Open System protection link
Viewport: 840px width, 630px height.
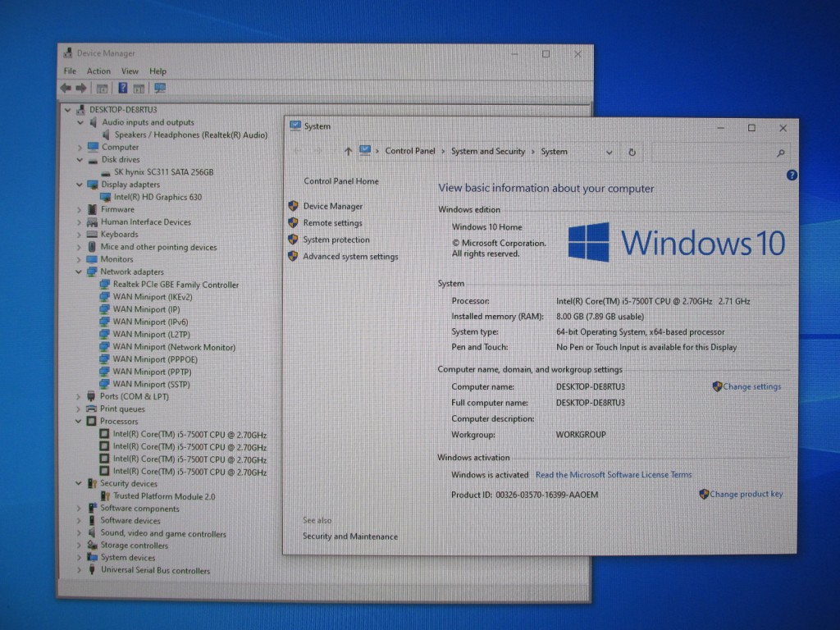(336, 240)
